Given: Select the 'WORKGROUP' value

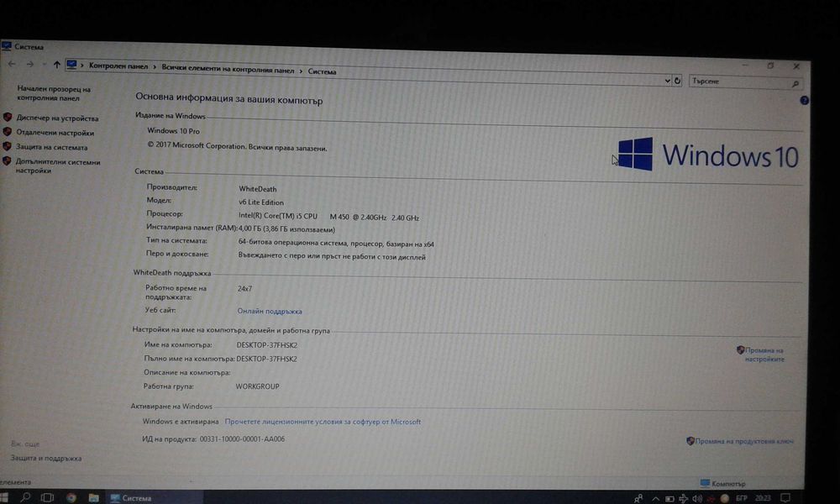Looking at the screenshot, I should tap(257, 386).
